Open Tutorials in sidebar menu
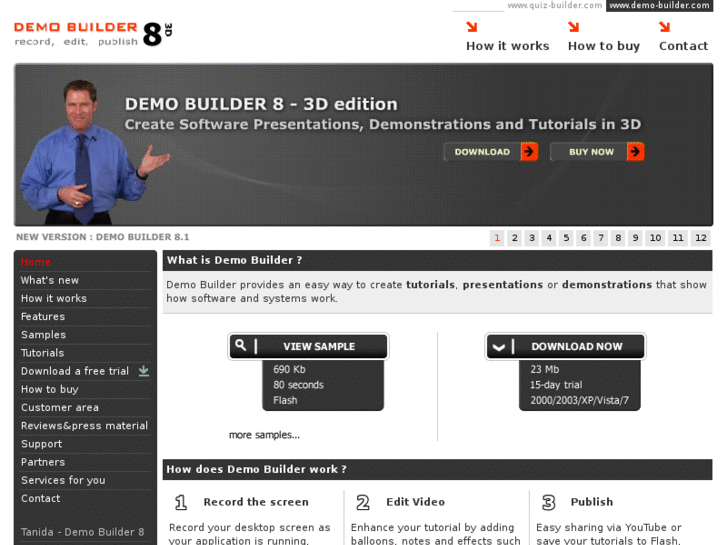The height and width of the screenshot is (545, 727). click(42, 353)
